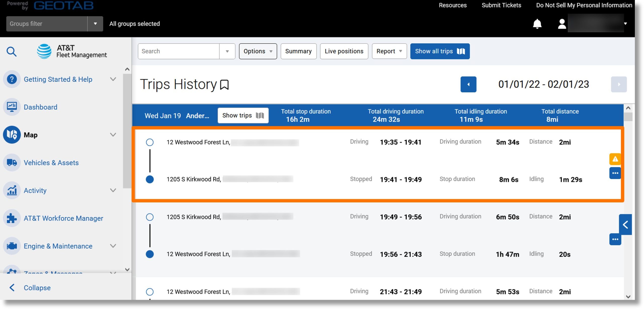Open Activity in the navigation
This screenshot has width=644, height=309.
(x=35, y=191)
